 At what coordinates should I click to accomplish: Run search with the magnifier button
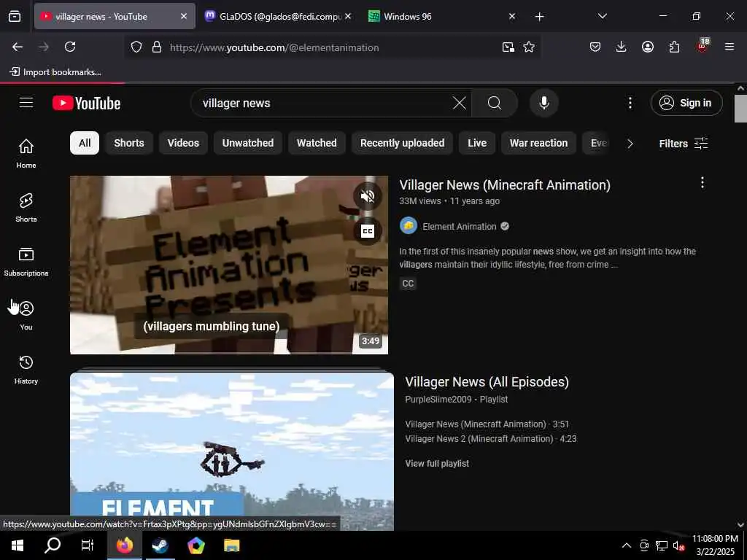(495, 103)
